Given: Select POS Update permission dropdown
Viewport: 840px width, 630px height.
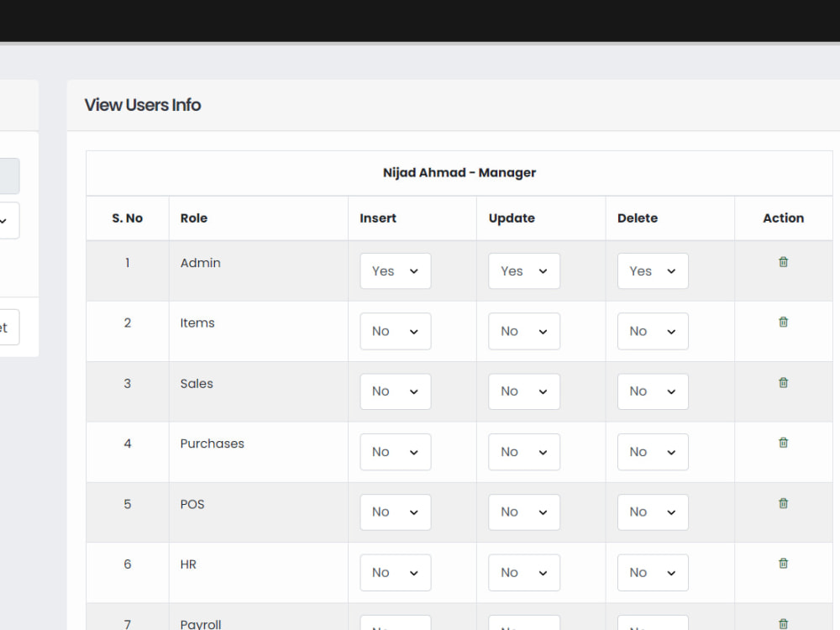Looking at the screenshot, I should point(524,512).
